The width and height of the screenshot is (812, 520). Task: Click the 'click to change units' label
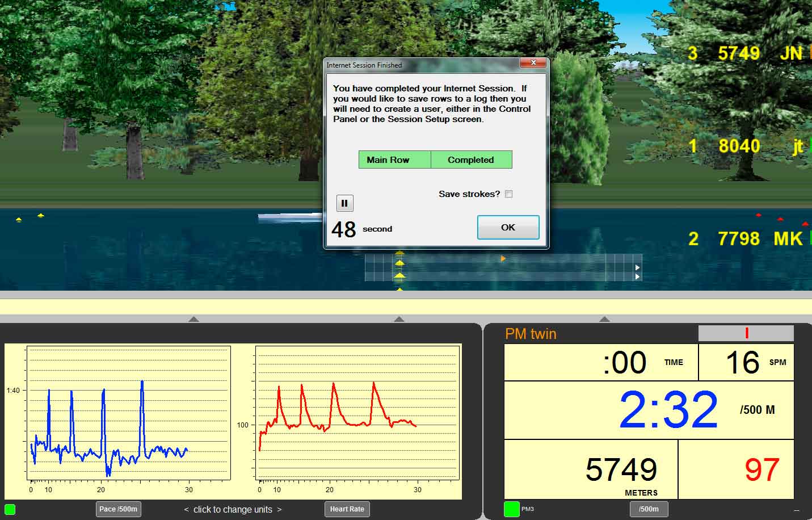coord(233,510)
